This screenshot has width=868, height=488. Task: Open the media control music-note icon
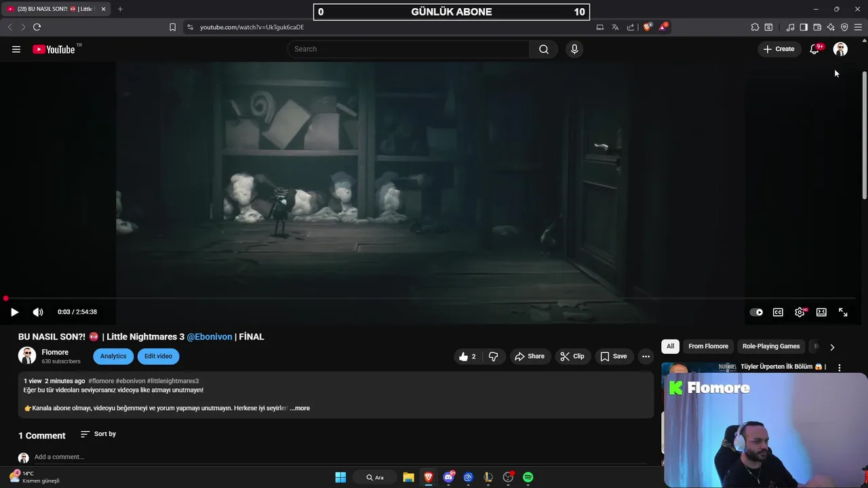tap(790, 27)
